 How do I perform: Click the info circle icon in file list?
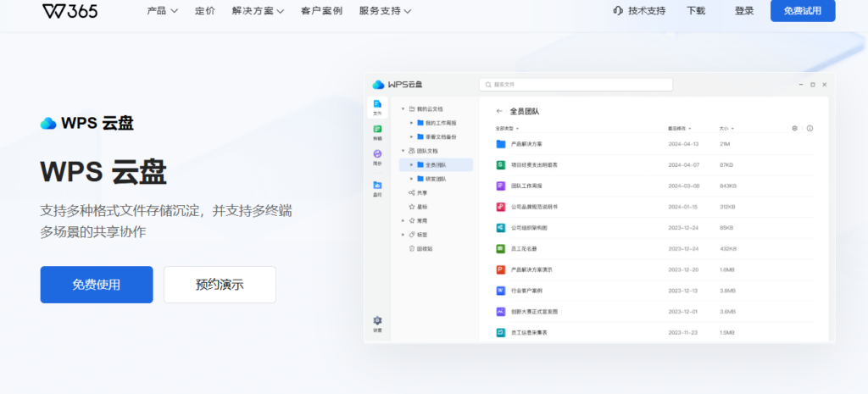coord(810,129)
